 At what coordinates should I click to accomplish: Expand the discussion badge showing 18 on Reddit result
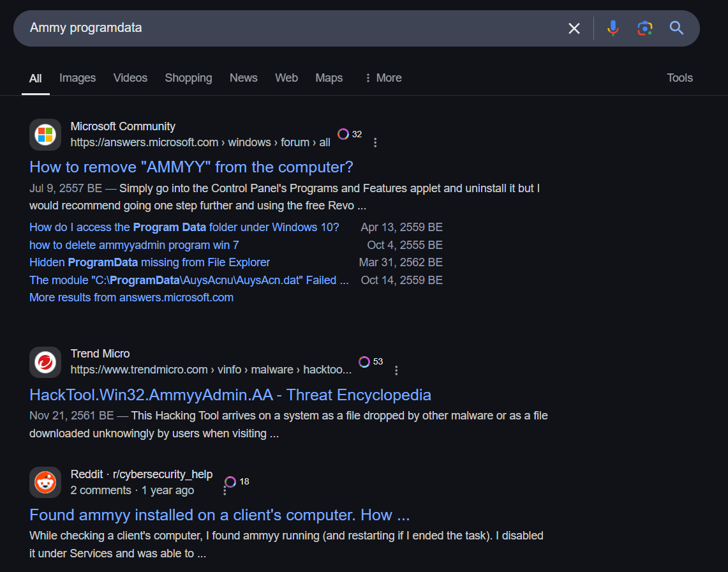click(235, 481)
